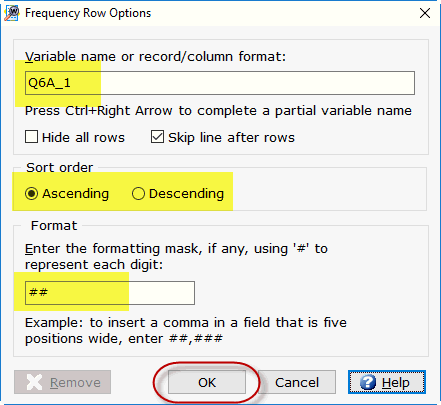Open Help for this dialog

387,382
